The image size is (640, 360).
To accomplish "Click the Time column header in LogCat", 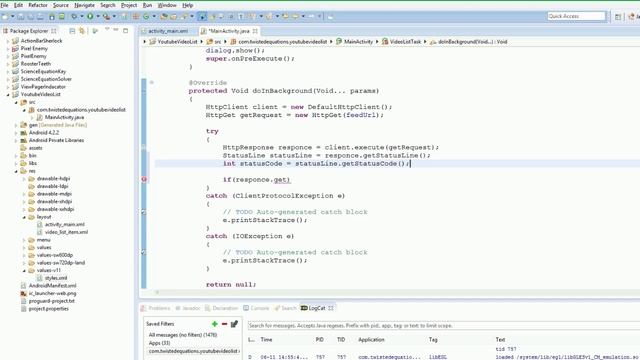I will [x=266, y=340].
